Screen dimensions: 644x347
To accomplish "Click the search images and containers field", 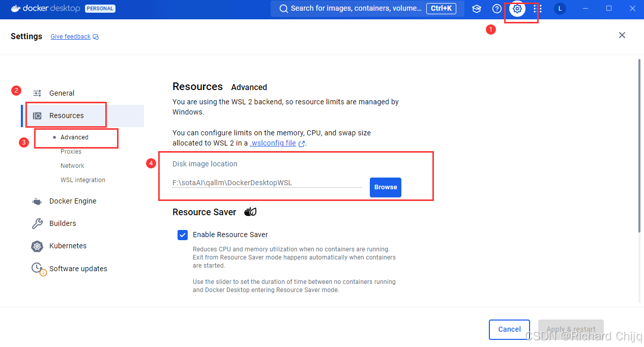I will tap(367, 9).
